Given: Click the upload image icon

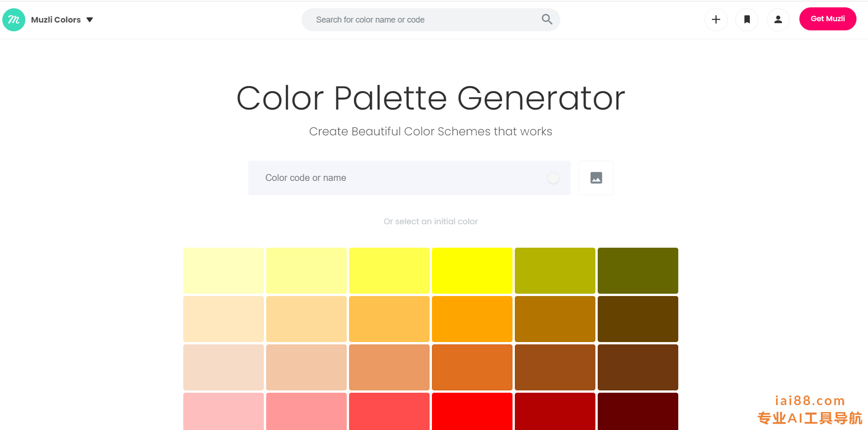Looking at the screenshot, I should pos(596,178).
